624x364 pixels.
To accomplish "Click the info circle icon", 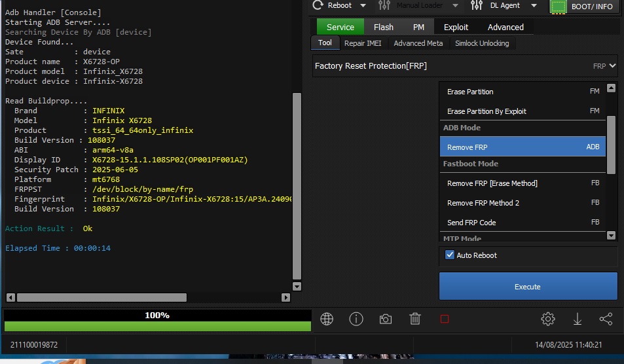I will [356, 319].
